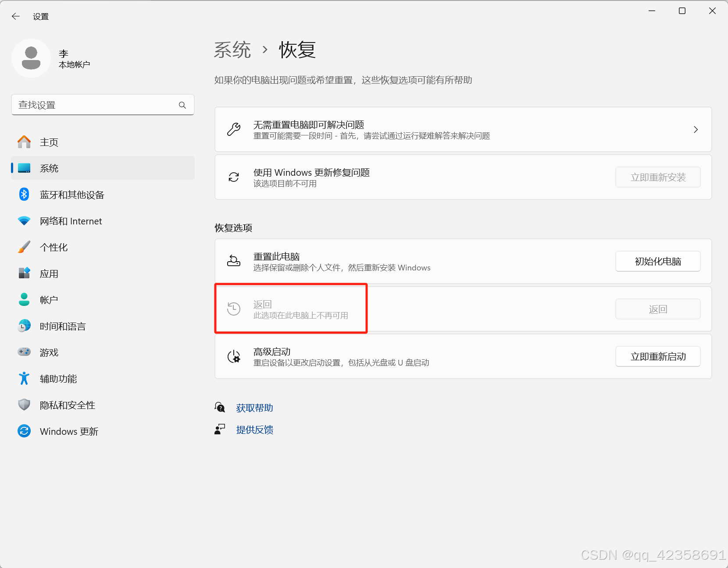This screenshot has height=568, width=728.
Task: Select 系统 in the sidebar
Action: [103, 168]
